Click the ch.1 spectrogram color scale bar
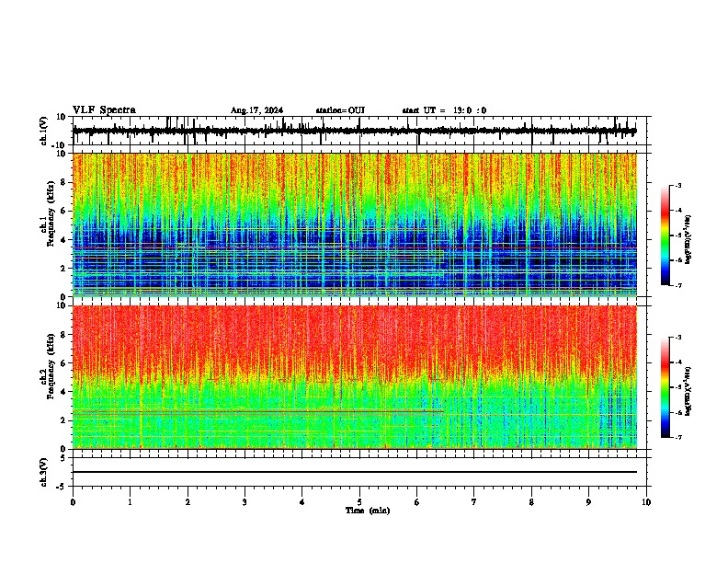This screenshot has height=563, width=728. click(665, 236)
